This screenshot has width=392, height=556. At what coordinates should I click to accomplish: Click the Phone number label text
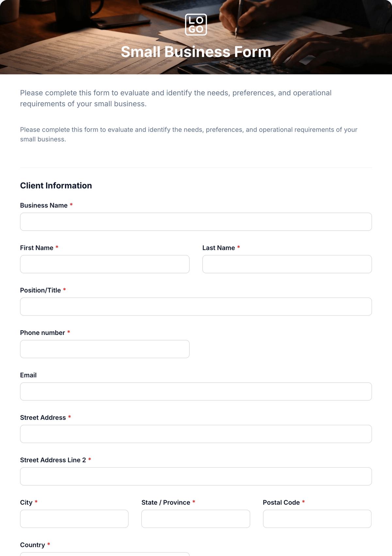42,333
